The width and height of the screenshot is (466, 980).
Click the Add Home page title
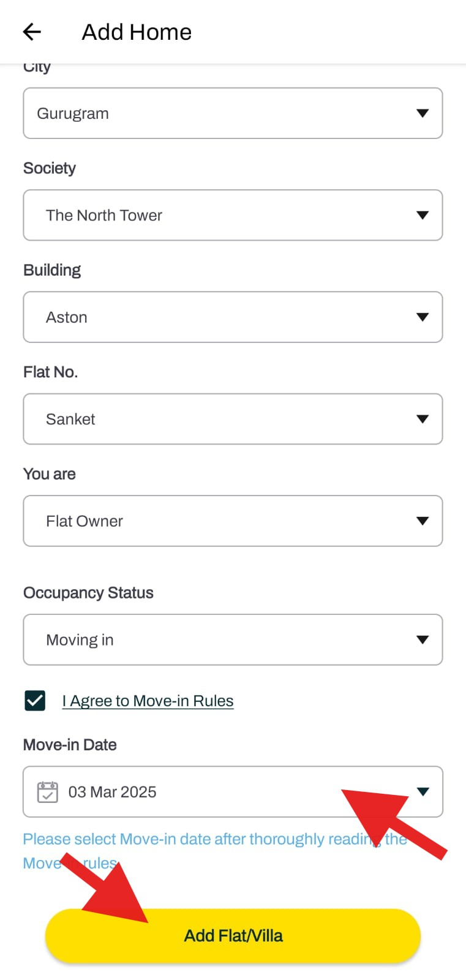coord(137,32)
